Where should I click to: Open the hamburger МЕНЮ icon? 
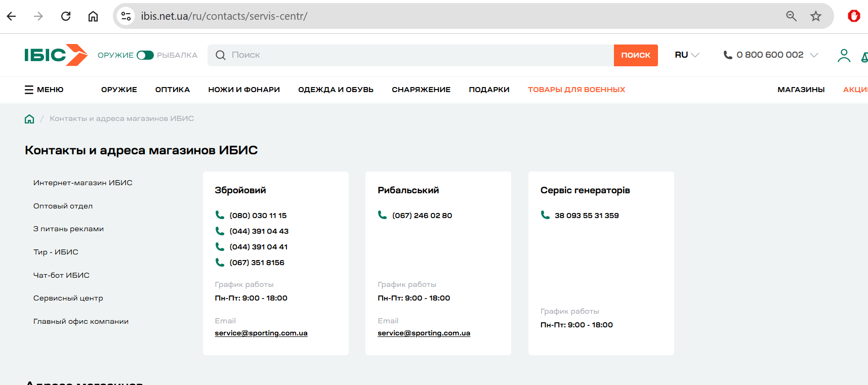[29, 90]
